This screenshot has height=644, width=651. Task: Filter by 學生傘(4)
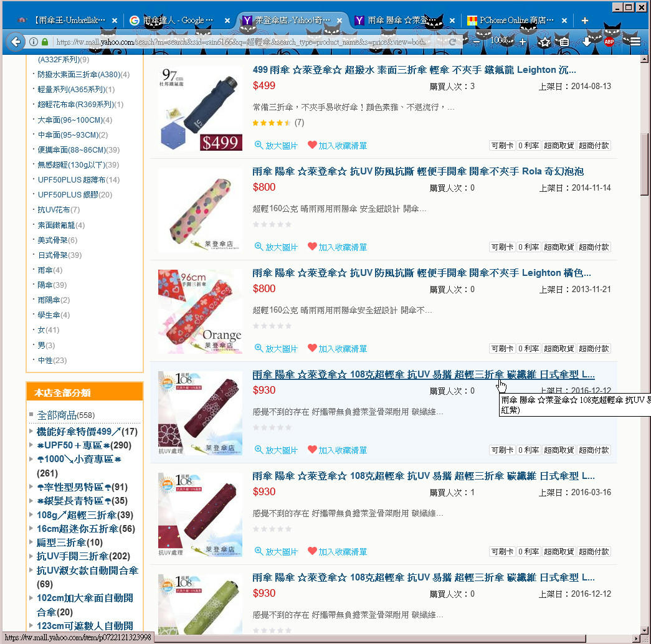(54, 315)
